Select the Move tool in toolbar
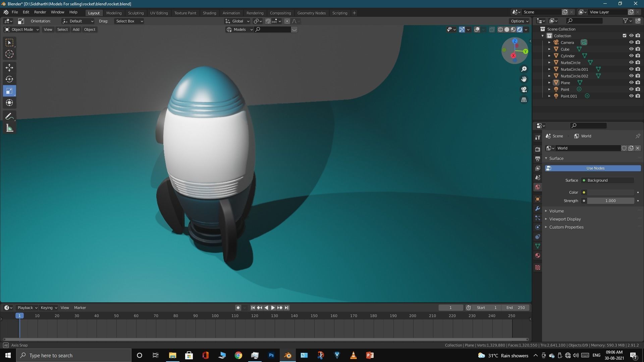The height and width of the screenshot is (362, 644). (x=9, y=68)
